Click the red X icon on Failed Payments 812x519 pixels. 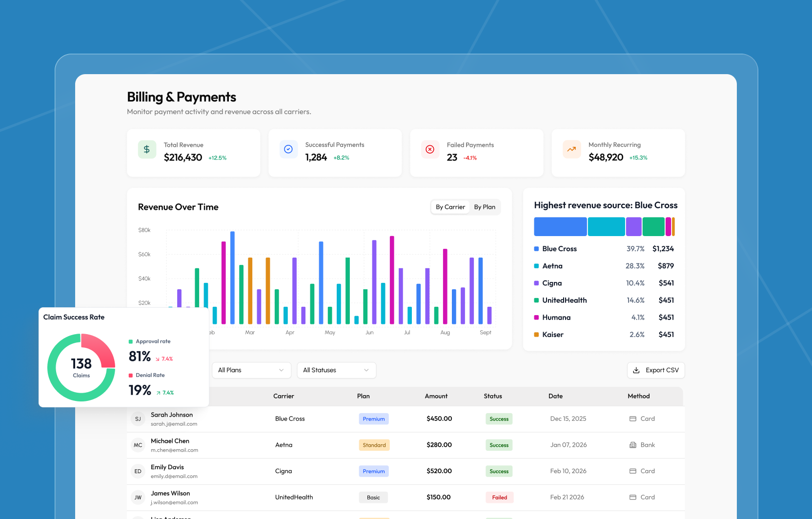coord(430,149)
